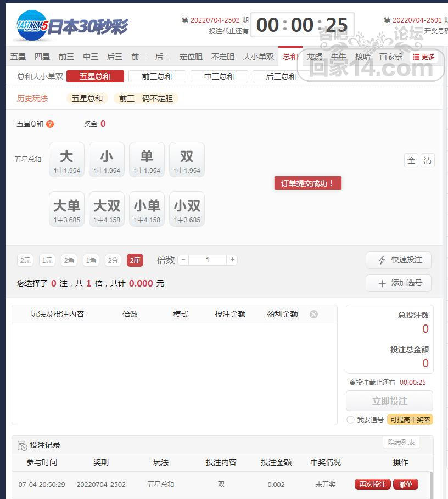
Task: Click the 0.002 bet amount cell
Action: pos(276,485)
